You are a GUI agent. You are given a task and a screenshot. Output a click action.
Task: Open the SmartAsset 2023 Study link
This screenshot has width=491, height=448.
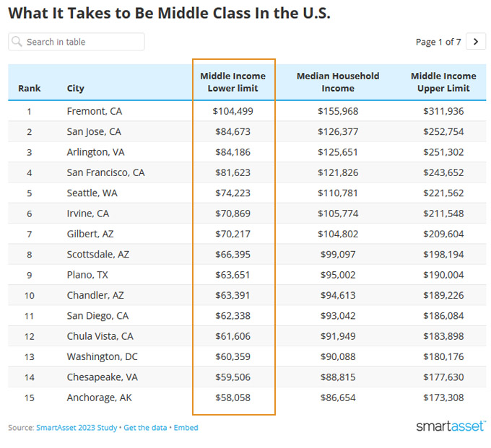pos(77,428)
